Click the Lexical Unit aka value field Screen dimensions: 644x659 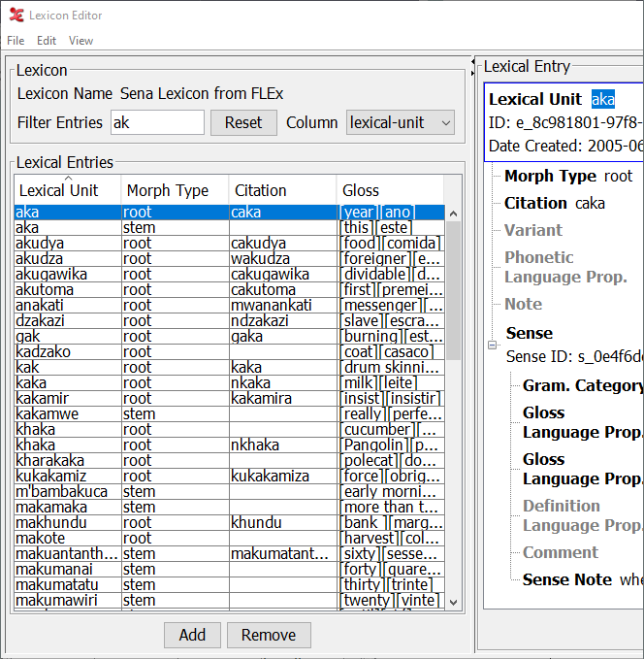(x=603, y=100)
